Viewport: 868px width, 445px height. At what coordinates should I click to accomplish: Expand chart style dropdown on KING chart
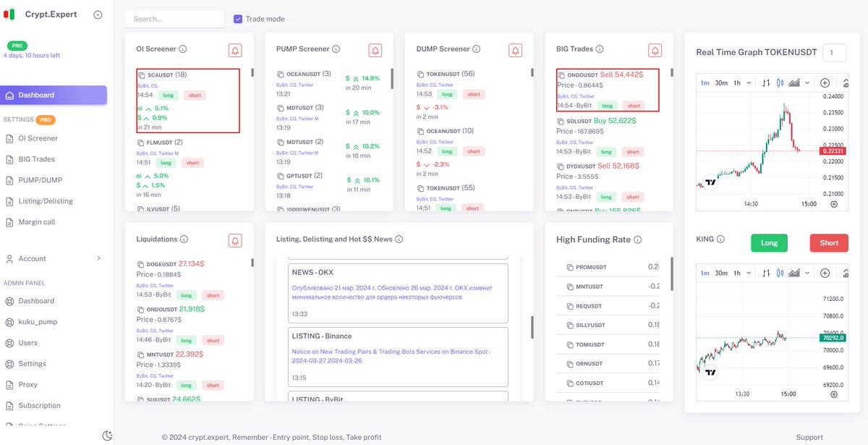click(807, 273)
